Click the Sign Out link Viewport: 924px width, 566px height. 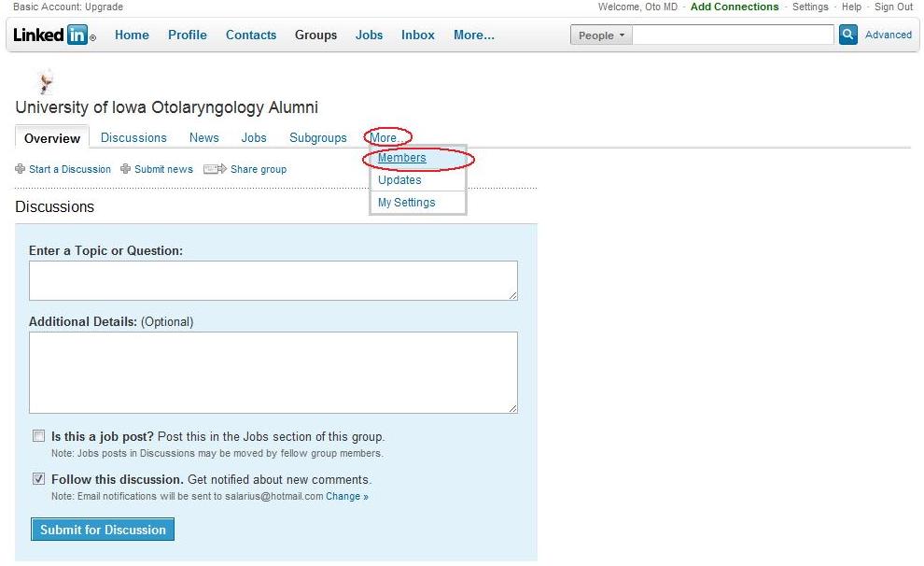[x=893, y=7]
